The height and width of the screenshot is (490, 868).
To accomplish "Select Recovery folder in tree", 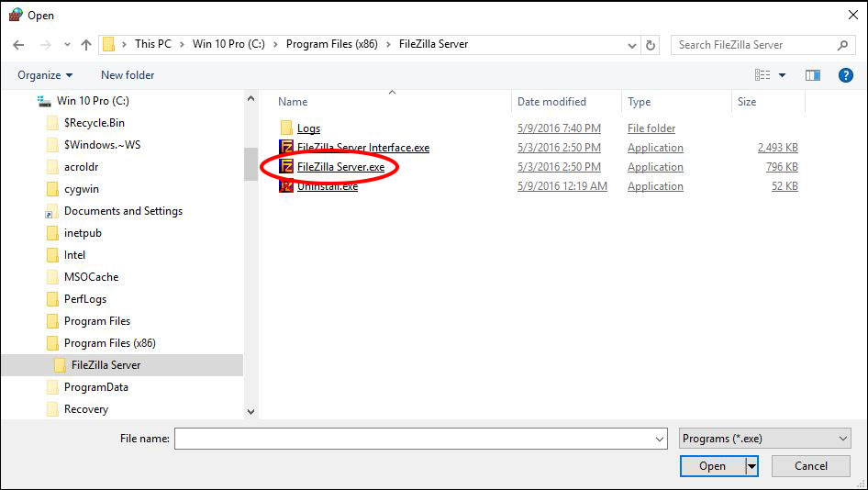I will click(x=86, y=409).
